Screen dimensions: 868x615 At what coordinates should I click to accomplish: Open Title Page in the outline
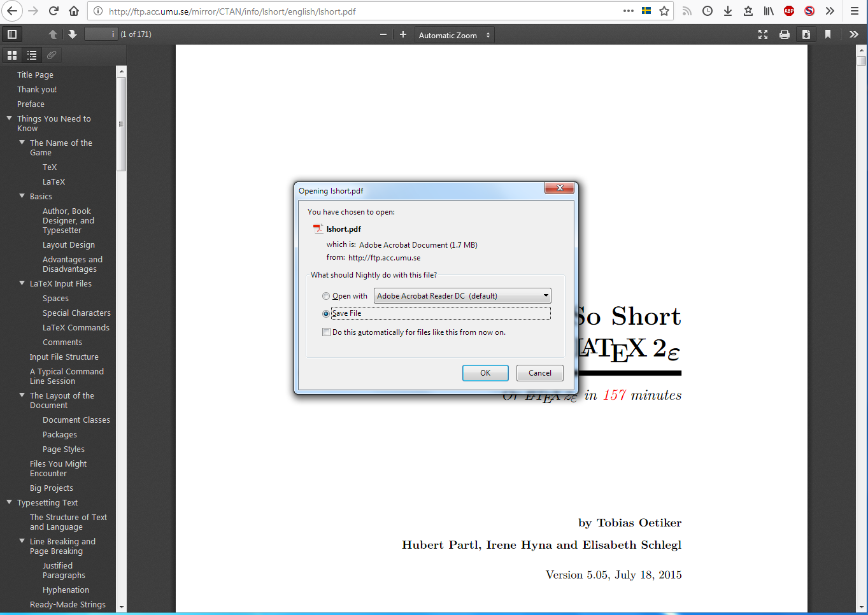click(35, 75)
